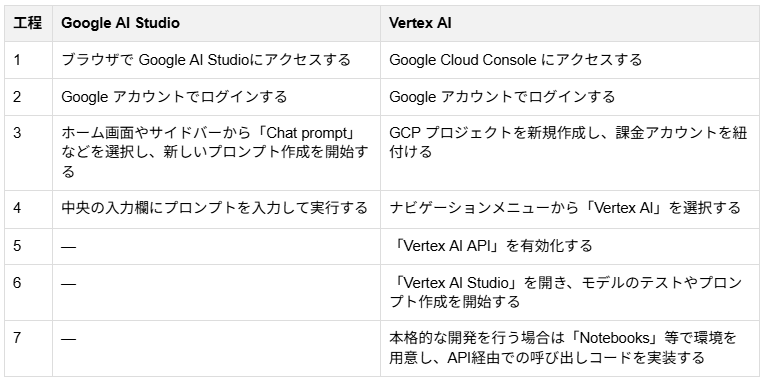Select the Vertex AI API を有効化する cell

pos(570,246)
